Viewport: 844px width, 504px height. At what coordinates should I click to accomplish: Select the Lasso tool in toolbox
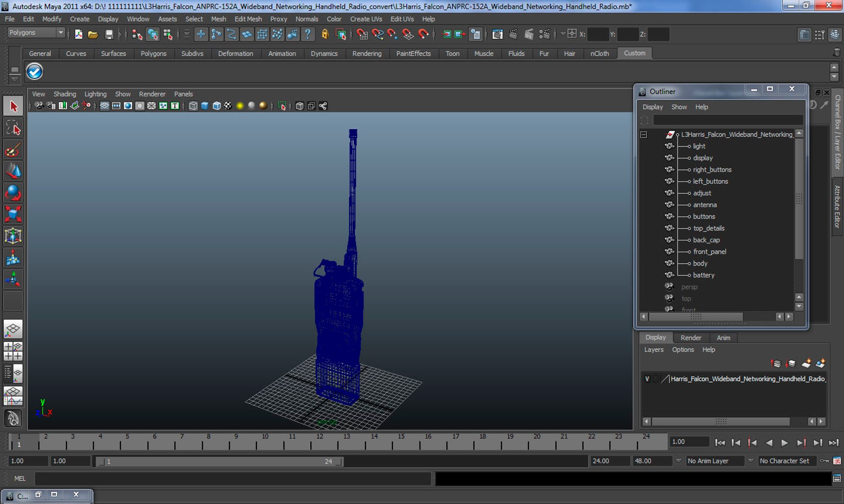click(x=13, y=128)
